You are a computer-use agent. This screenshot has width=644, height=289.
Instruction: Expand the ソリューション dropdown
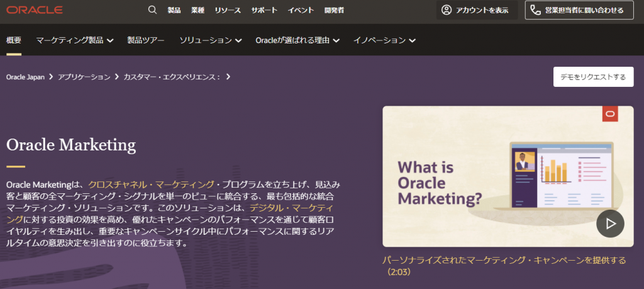(210, 40)
